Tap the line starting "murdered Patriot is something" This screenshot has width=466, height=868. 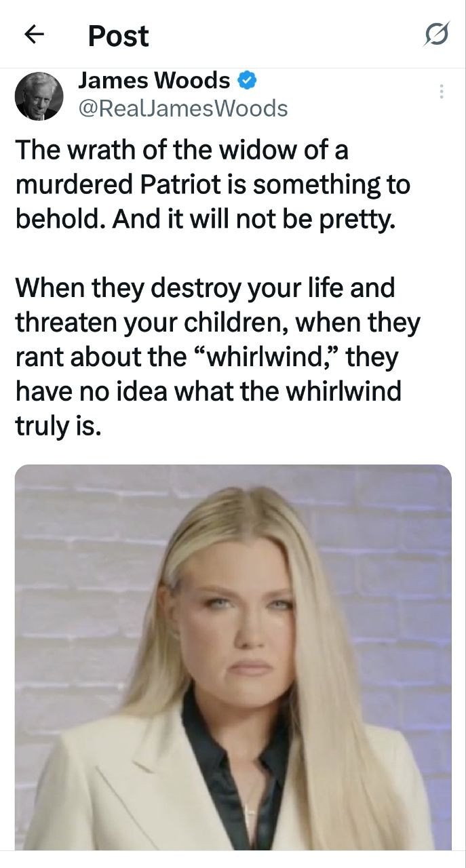(x=213, y=185)
